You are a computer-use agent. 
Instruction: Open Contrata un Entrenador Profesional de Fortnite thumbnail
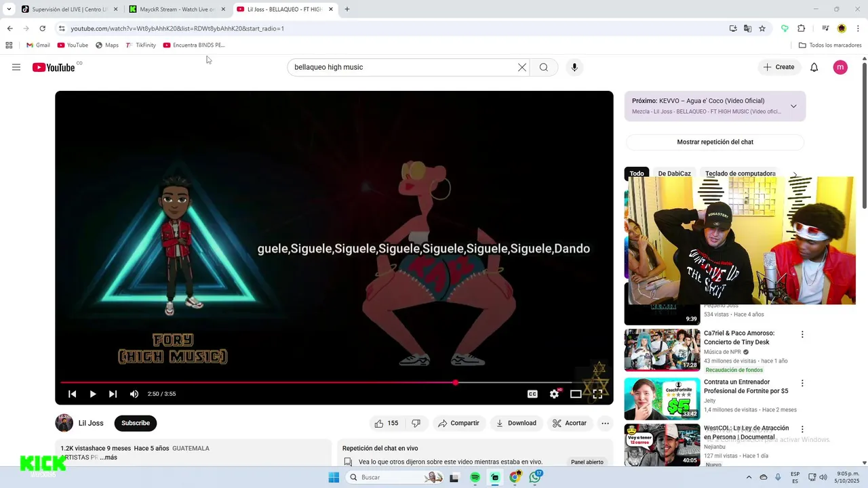point(662,399)
